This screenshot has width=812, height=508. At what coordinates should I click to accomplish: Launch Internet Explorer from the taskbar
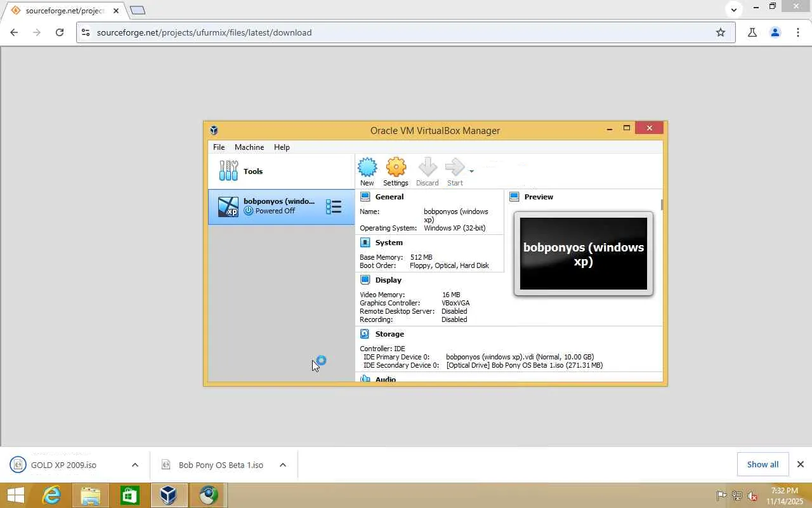coord(51,495)
